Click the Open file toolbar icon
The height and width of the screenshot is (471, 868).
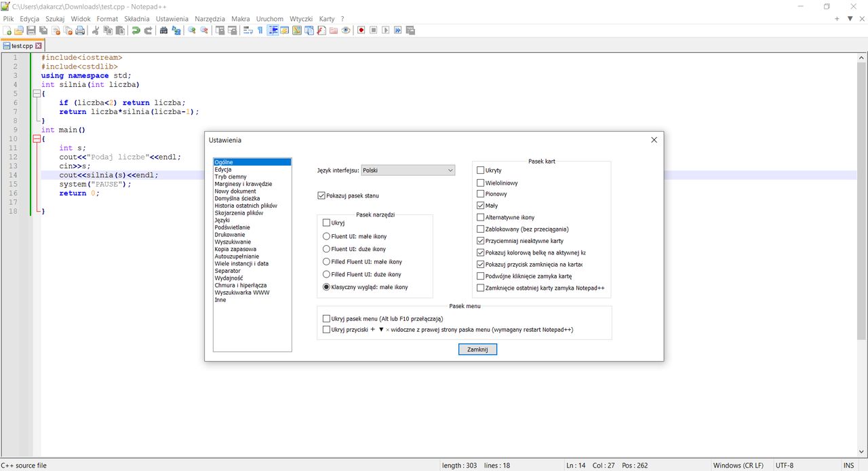[x=18, y=30]
